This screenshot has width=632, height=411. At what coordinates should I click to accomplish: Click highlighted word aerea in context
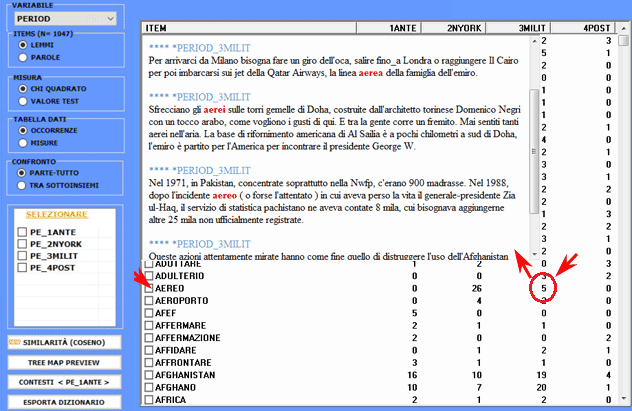(370, 73)
